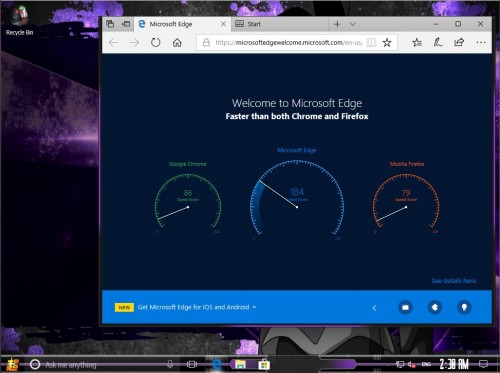500x373 pixels.
Task: Open Task View on taskbar
Action: pyautogui.click(x=192, y=364)
